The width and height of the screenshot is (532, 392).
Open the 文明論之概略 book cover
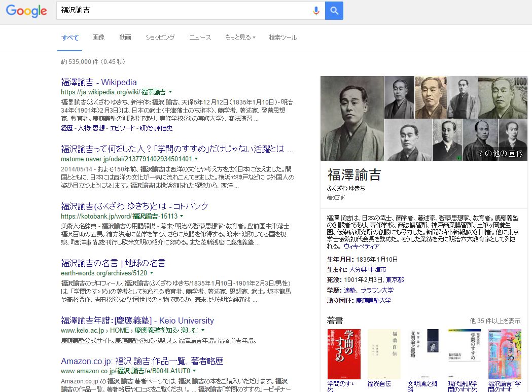[x=424, y=354]
